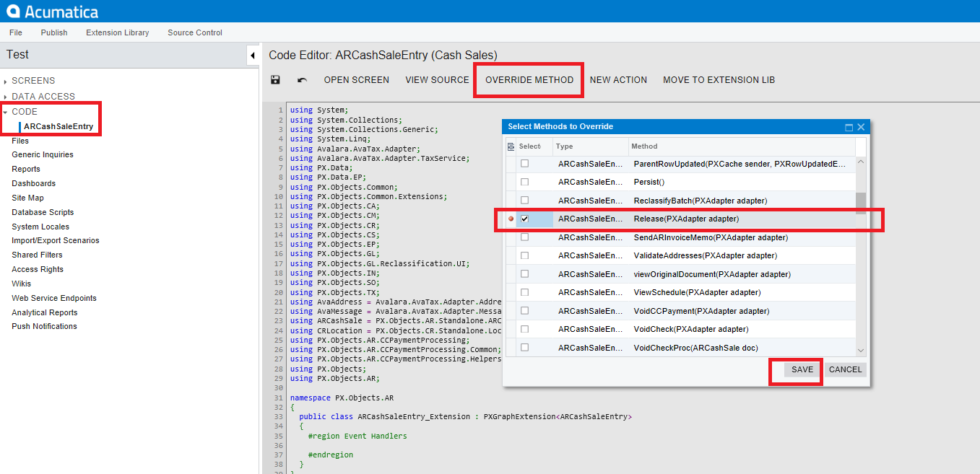The height and width of the screenshot is (474, 980).
Task: Click MOVE TO EXTENSION LIB button
Action: [719, 80]
